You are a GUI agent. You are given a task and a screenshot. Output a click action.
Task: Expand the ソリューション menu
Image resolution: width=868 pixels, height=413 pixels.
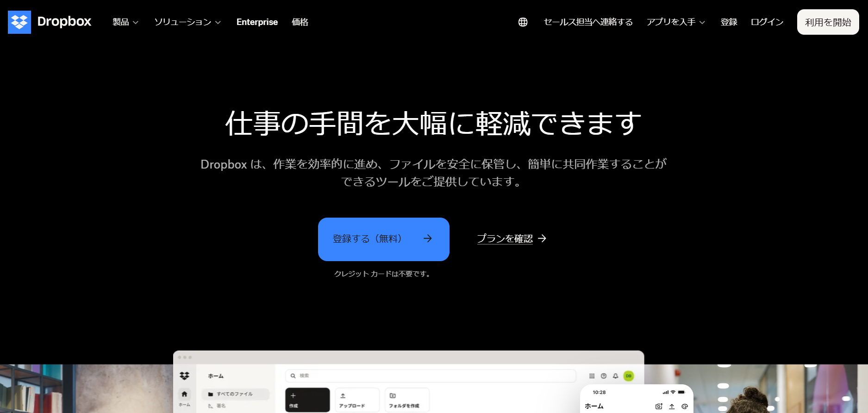tap(187, 22)
